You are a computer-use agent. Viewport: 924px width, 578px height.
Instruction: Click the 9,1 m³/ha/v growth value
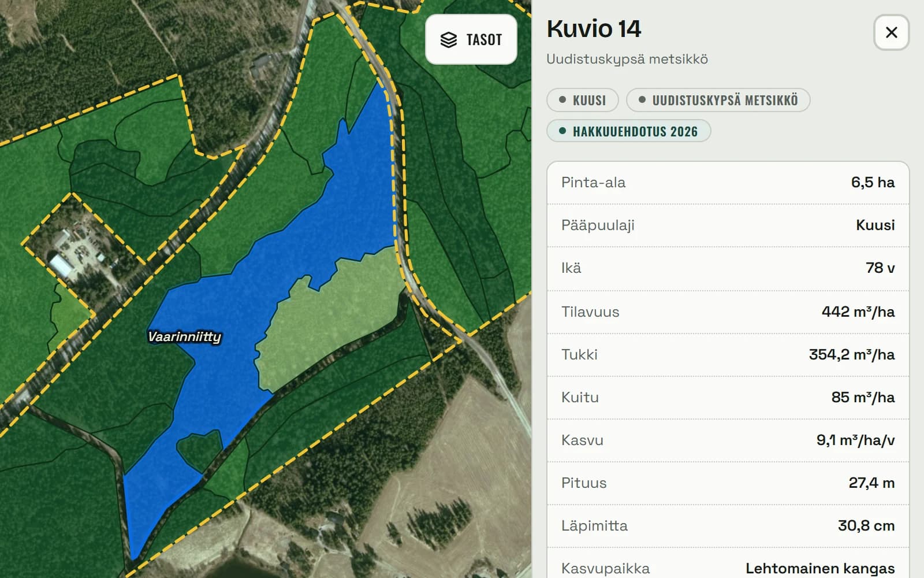point(855,440)
